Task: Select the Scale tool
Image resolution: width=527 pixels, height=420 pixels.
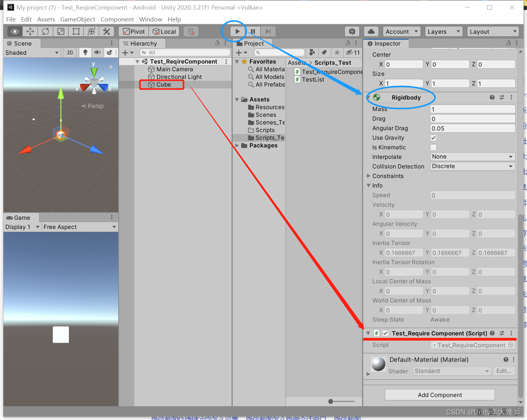Action: tap(60, 31)
